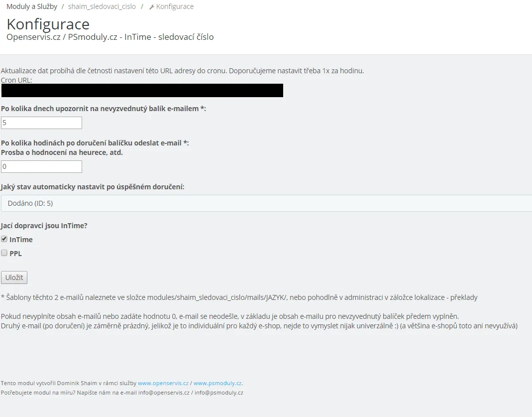The height and width of the screenshot is (417, 532).
Task: Focus the days field containing 5
Action: pyautogui.click(x=41, y=123)
